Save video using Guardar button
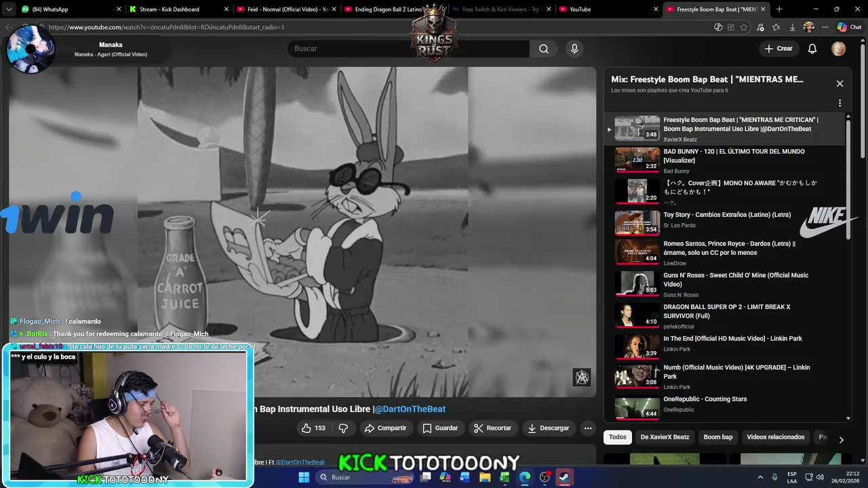Image resolution: width=868 pixels, height=488 pixels. [440, 428]
